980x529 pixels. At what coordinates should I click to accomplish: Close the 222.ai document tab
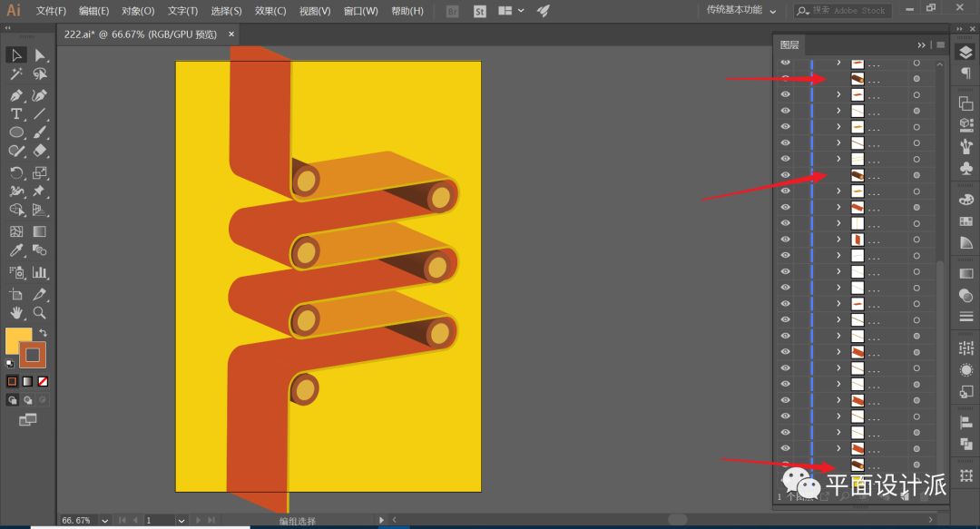[x=230, y=34]
